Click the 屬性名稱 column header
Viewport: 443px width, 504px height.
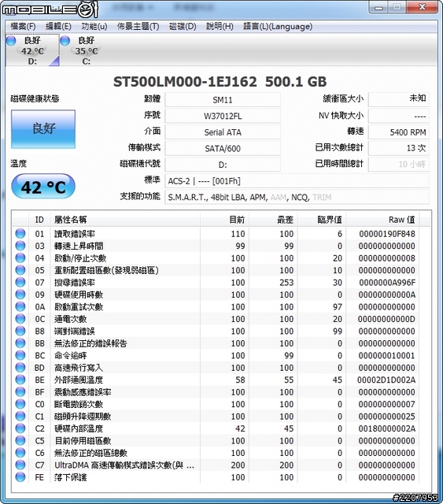pos(125,220)
